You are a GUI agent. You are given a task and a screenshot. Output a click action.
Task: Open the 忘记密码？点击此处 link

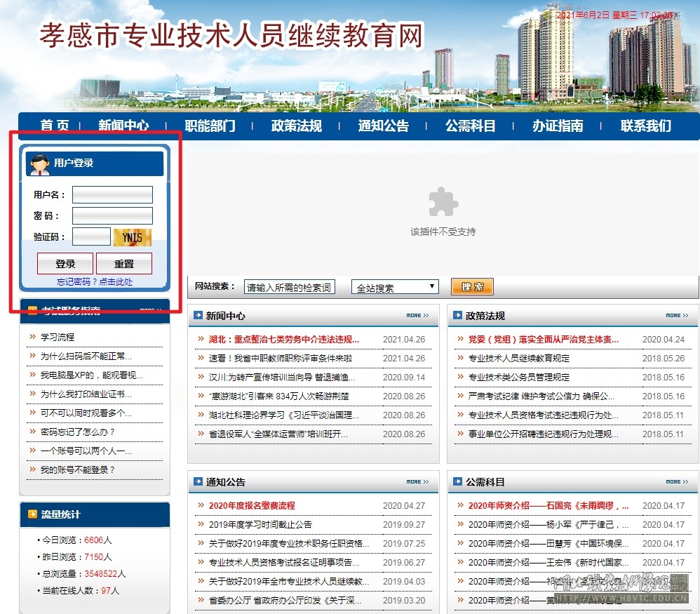point(95,282)
